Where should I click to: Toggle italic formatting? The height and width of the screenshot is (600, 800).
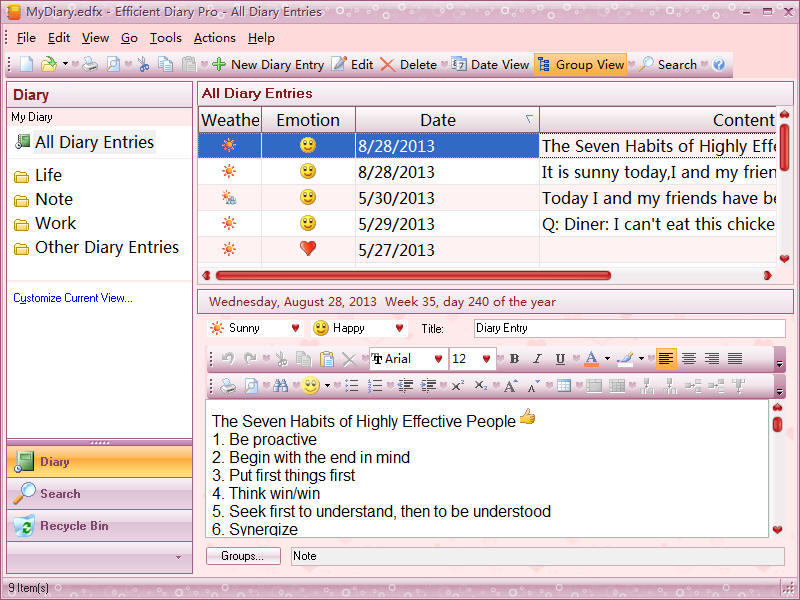click(x=537, y=359)
